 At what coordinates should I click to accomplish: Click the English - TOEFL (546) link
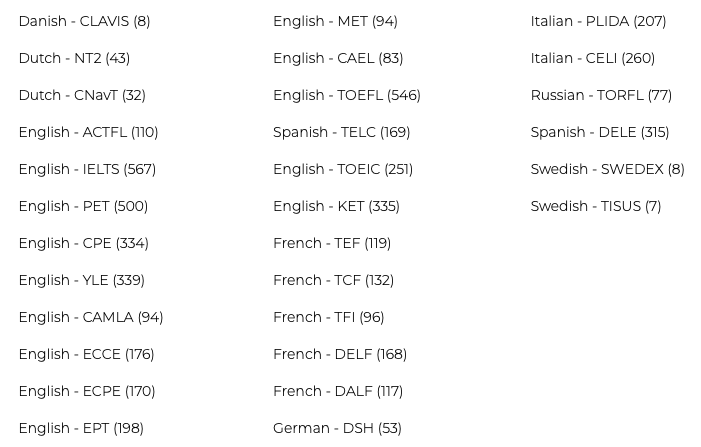click(x=346, y=96)
